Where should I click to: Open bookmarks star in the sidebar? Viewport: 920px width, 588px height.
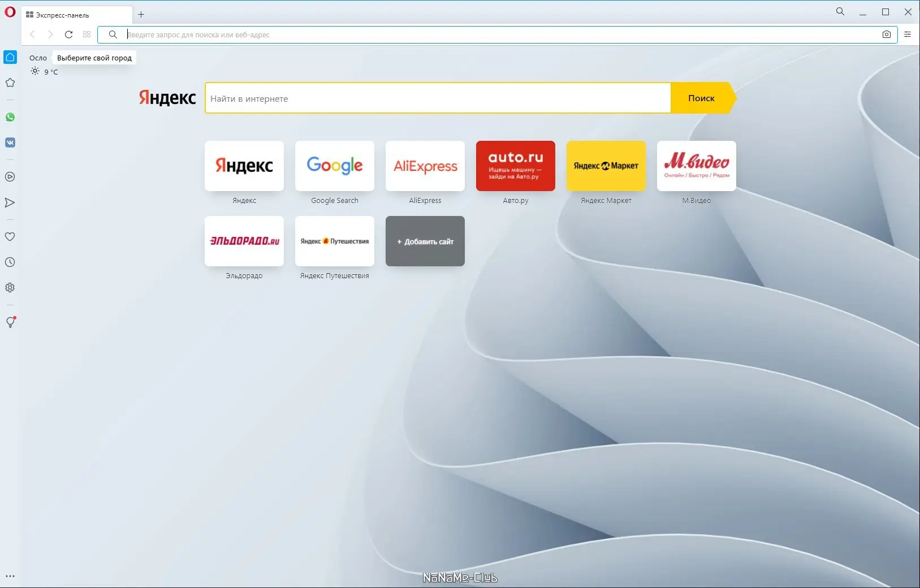tap(10, 83)
